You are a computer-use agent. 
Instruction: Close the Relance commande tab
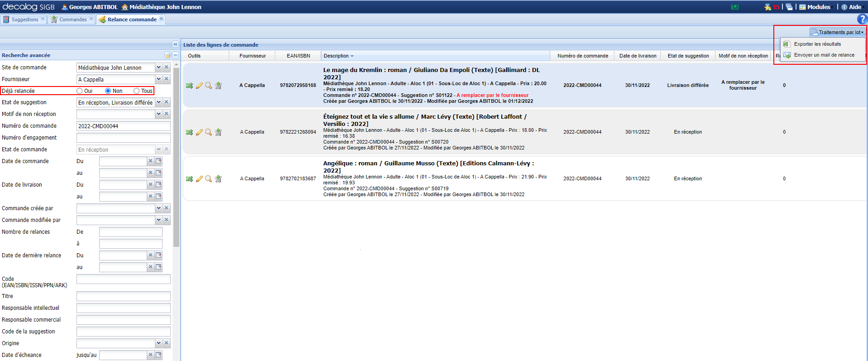(x=162, y=19)
